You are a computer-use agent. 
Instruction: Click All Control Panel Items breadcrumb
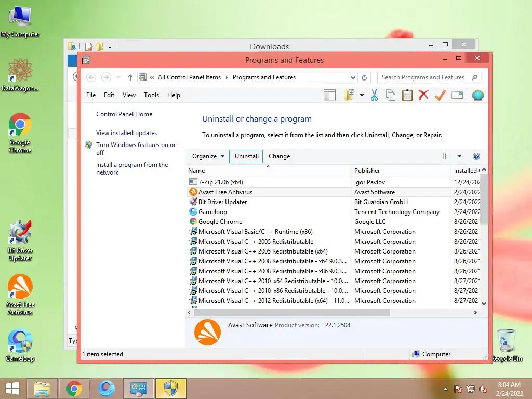point(189,78)
